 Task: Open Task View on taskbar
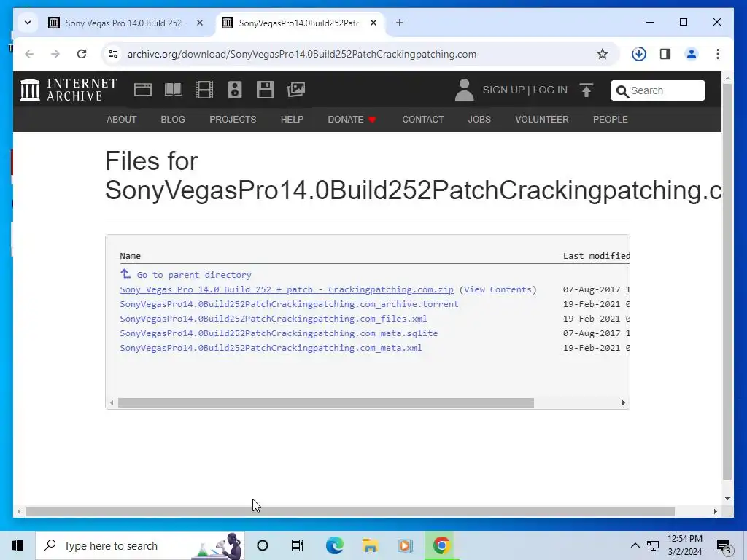point(298,545)
